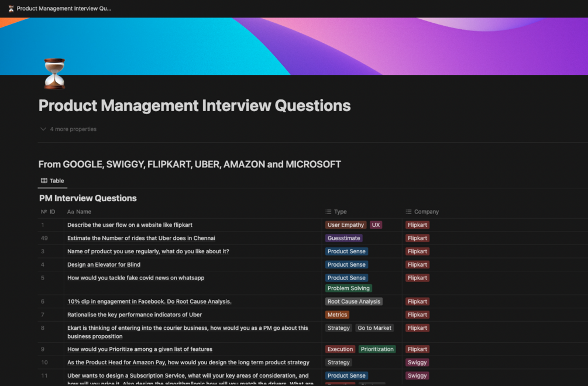Click the small hourglass icon in title bar
588x386 pixels.
coord(11,9)
